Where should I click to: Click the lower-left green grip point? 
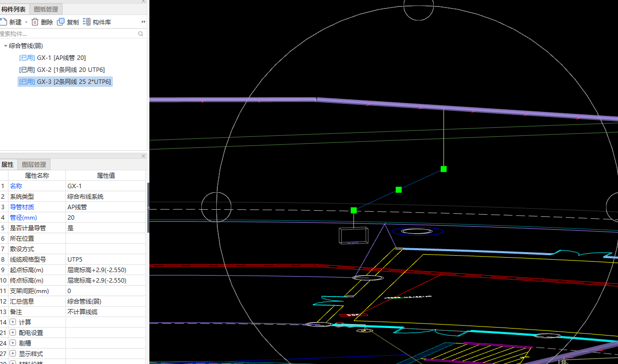pyautogui.click(x=354, y=211)
